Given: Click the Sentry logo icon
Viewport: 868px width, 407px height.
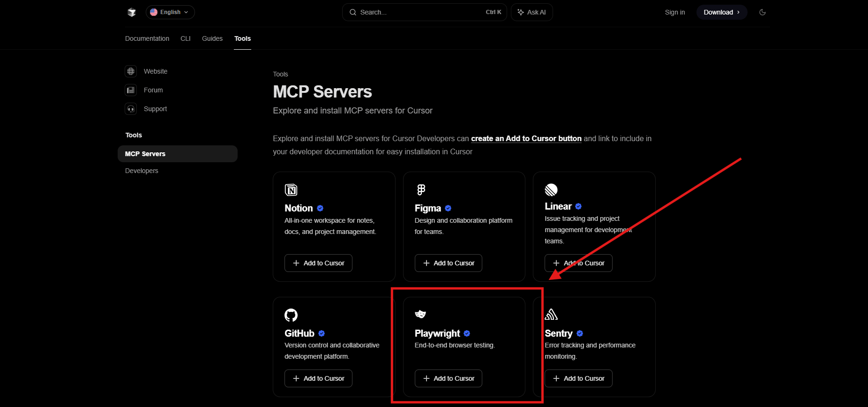Looking at the screenshot, I should coord(551,314).
